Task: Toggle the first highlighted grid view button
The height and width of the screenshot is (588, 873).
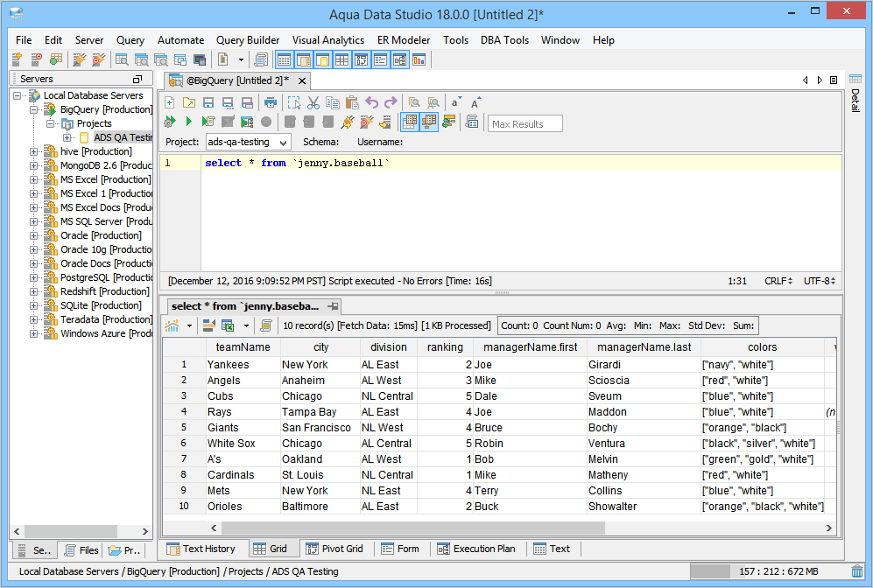Action: click(410, 122)
